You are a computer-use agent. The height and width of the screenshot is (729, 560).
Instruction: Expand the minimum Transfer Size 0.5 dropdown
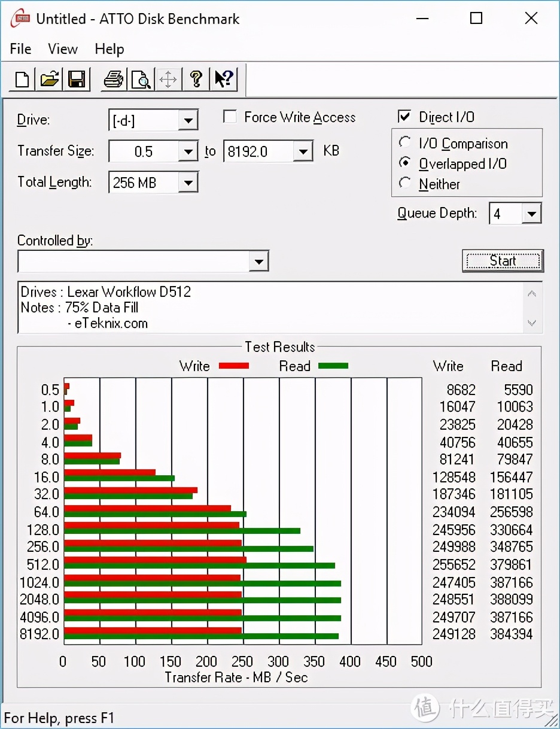coord(188,151)
